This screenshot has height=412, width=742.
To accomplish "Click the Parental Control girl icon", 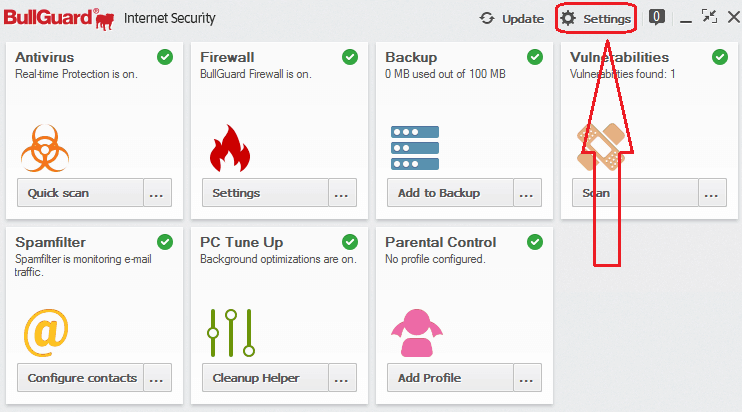I will 416,333.
